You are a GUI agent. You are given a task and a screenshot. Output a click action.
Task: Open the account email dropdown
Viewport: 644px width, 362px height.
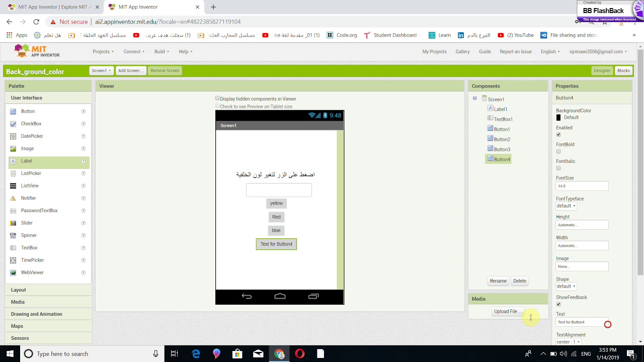598,51
